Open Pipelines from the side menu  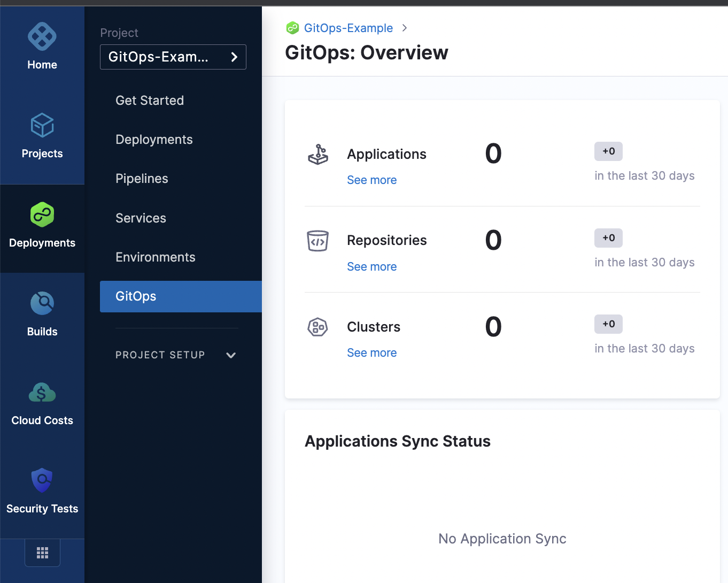142,179
